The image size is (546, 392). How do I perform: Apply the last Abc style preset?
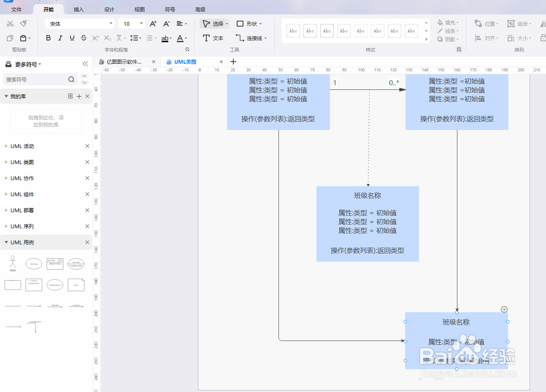(x=411, y=31)
